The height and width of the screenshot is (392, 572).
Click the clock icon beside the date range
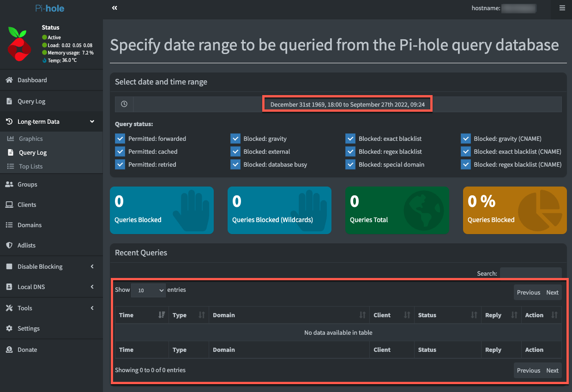click(124, 104)
